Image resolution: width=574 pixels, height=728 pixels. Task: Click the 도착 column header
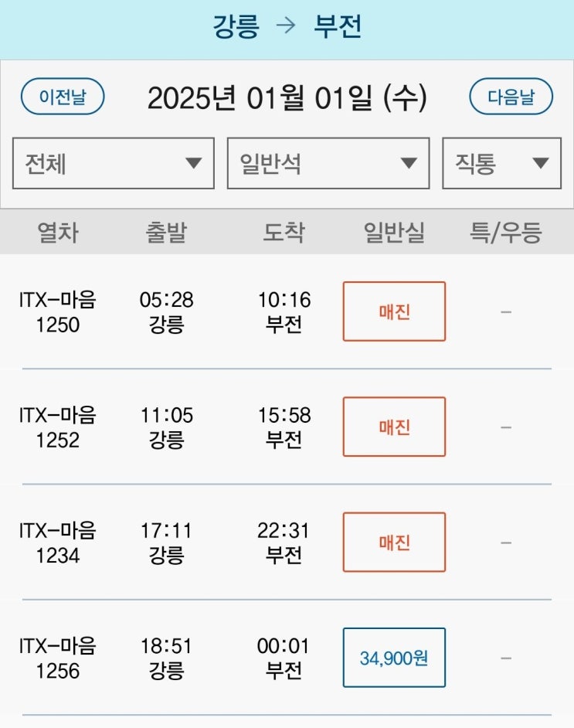tap(284, 232)
